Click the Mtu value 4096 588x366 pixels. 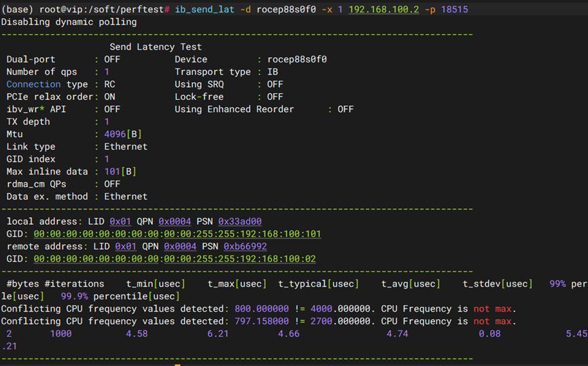tap(115, 134)
